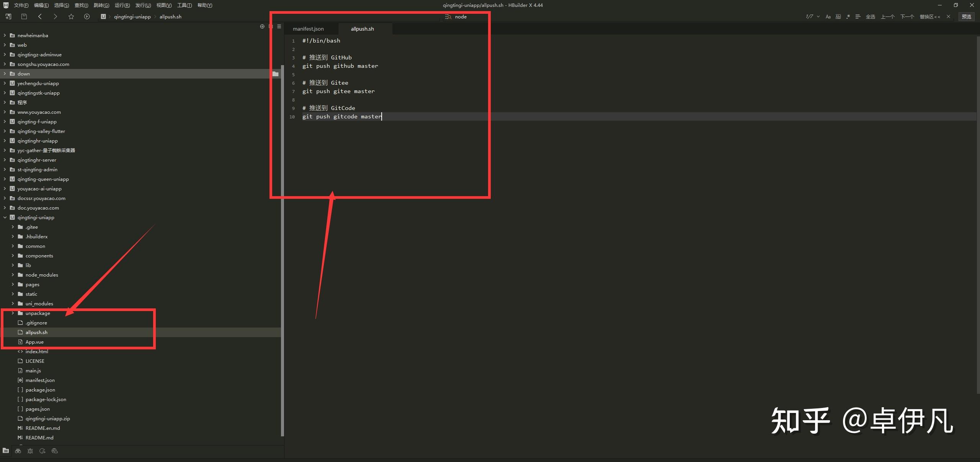Toggle case-sensitive Aa search option
980x462 pixels.
(x=828, y=16)
